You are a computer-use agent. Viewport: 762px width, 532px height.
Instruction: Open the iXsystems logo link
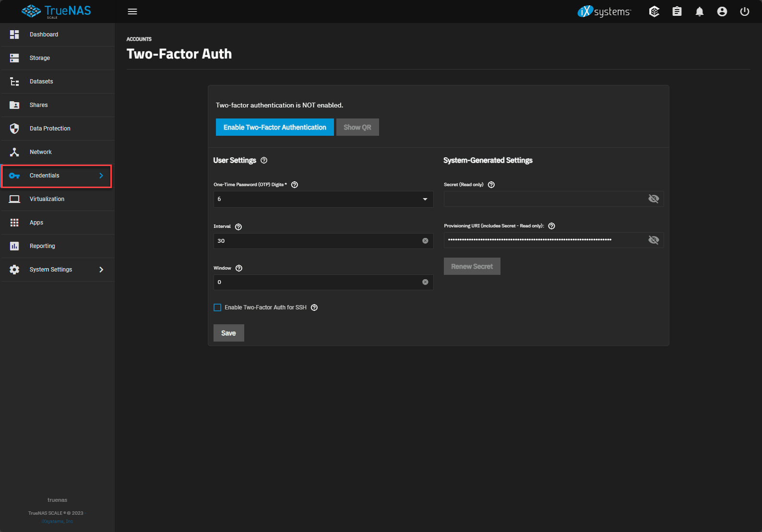point(605,12)
